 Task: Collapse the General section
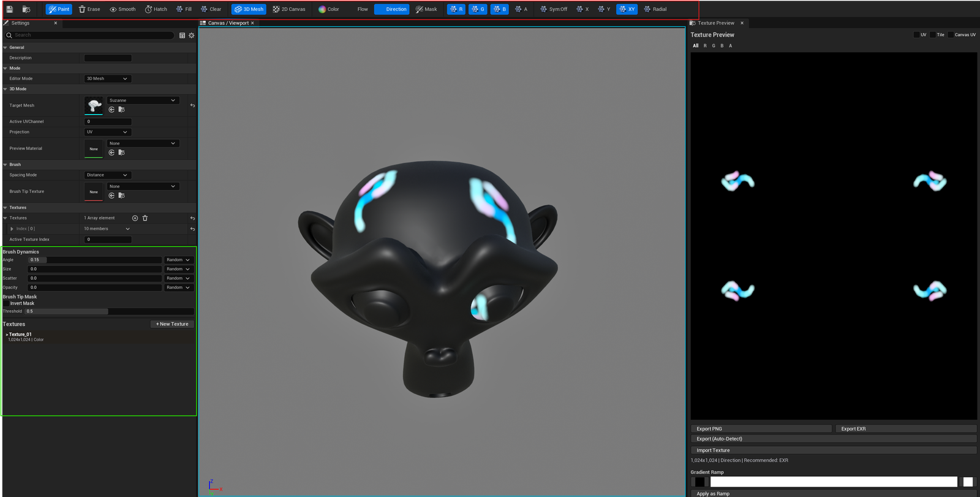click(x=6, y=47)
